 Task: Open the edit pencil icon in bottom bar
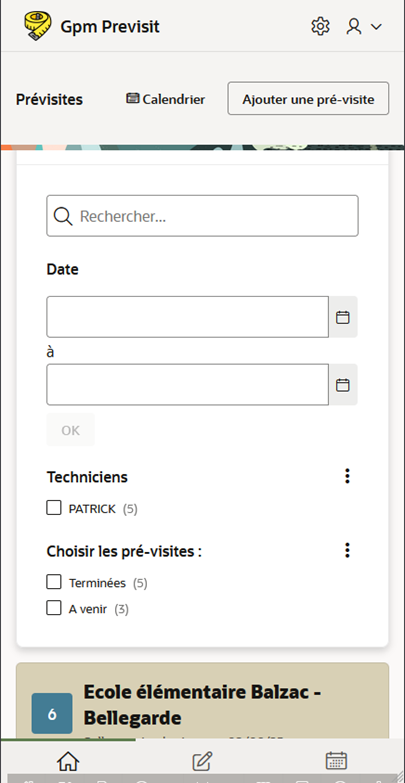[x=202, y=761]
